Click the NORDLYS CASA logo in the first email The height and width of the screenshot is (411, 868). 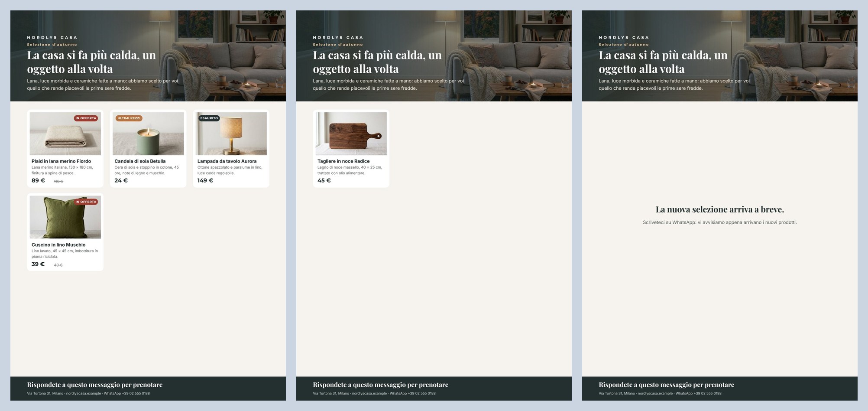coord(52,38)
